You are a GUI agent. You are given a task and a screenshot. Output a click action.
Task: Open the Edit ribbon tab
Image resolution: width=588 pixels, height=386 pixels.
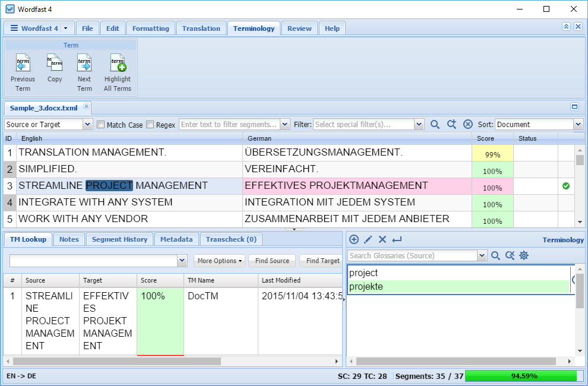point(112,29)
